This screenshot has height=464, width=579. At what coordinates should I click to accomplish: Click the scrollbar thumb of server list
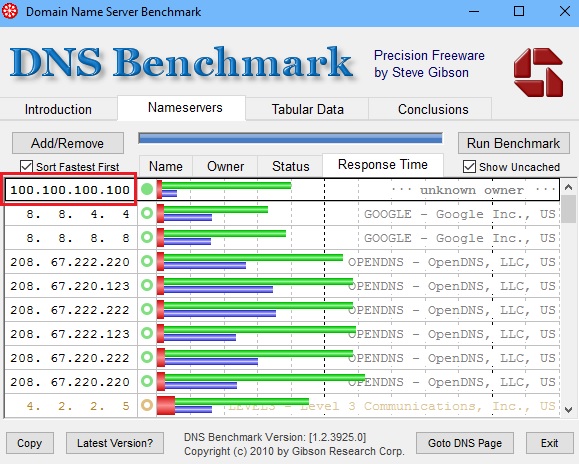pyautogui.click(x=569, y=209)
